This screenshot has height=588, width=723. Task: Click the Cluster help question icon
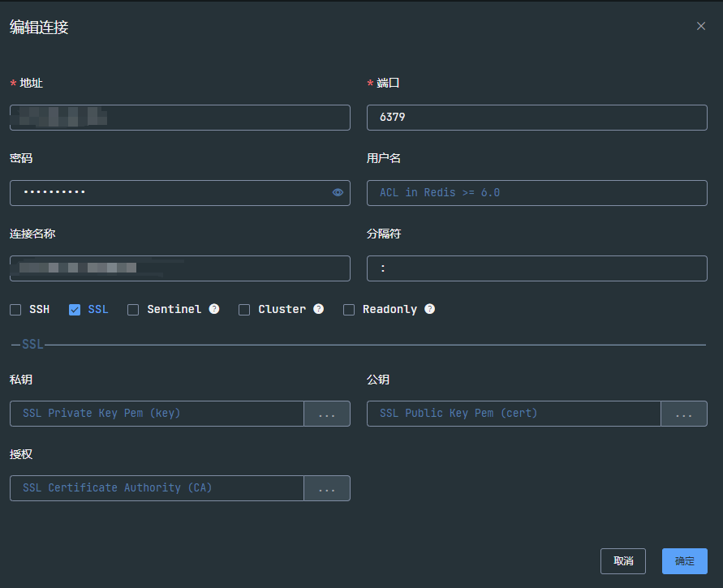point(319,309)
